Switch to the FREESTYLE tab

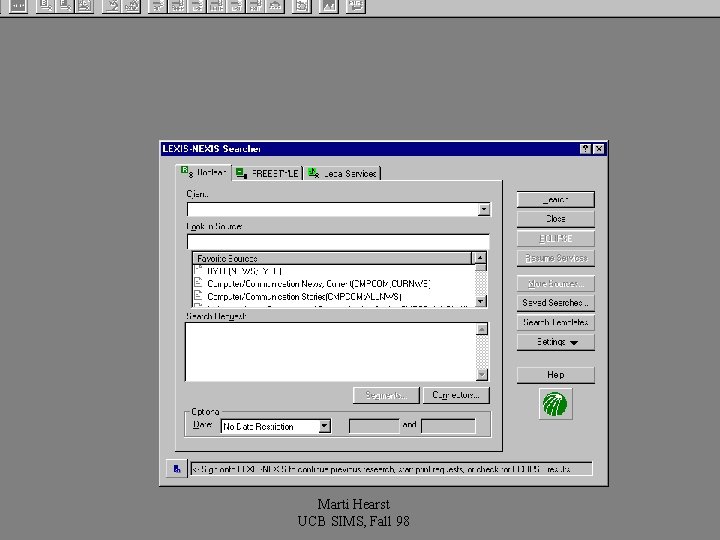(x=267, y=173)
